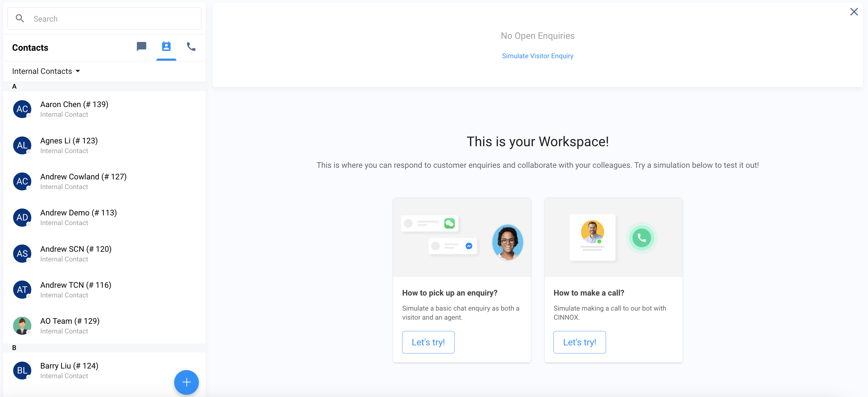Viewport: 868px width, 397px height.
Task: Click the green call icon illustration
Action: (x=641, y=238)
